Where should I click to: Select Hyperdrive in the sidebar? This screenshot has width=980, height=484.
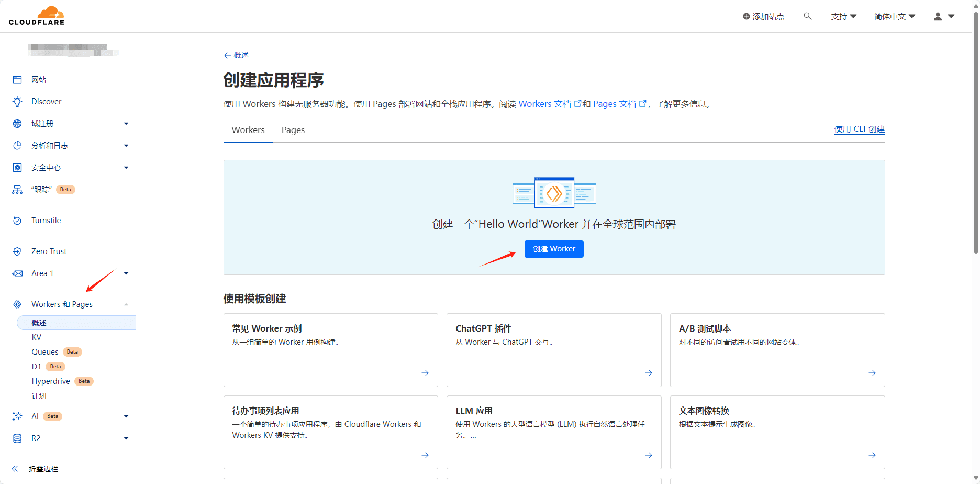[x=51, y=381]
